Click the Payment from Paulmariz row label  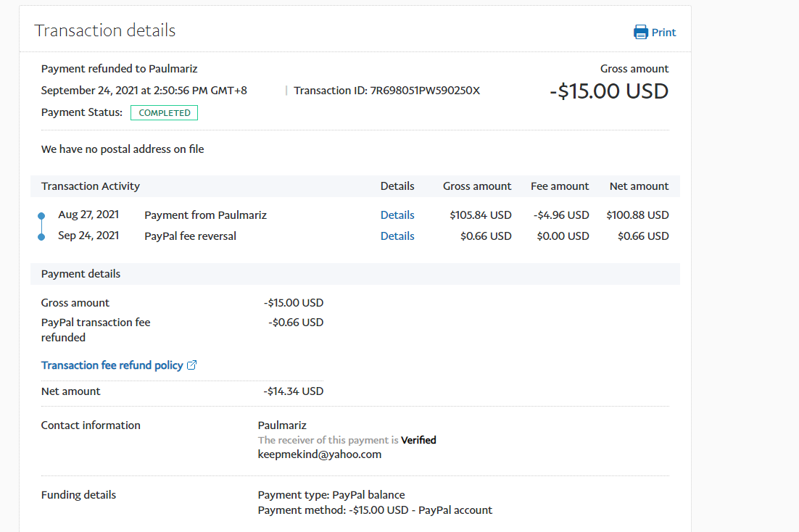(x=205, y=215)
